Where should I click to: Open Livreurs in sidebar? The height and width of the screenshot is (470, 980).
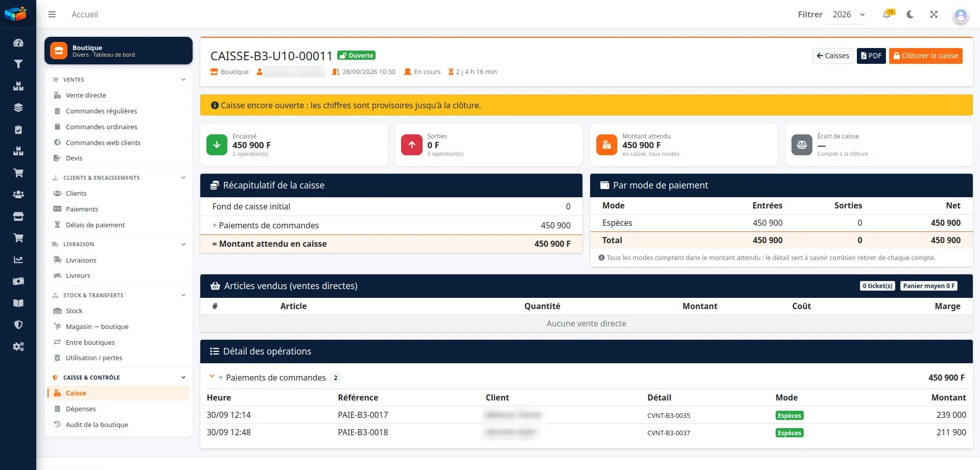click(x=78, y=275)
